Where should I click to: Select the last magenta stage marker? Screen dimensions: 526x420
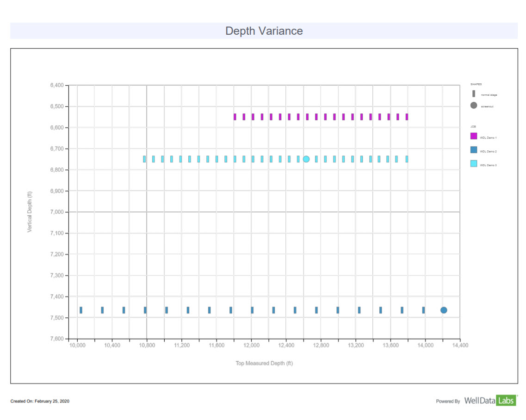[407, 117]
